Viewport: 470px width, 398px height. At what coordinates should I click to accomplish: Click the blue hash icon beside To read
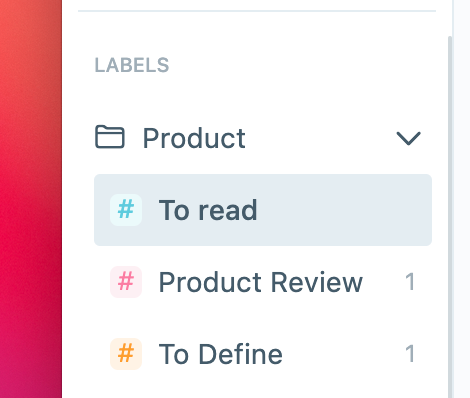tap(126, 210)
